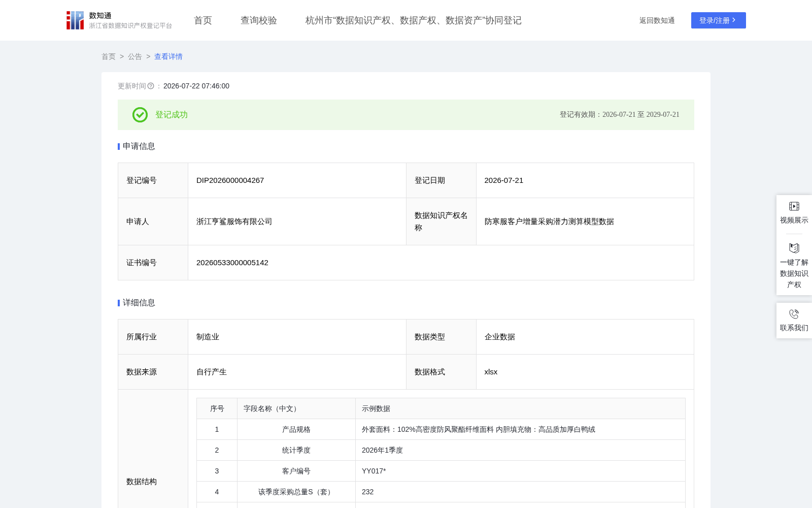The height and width of the screenshot is (508, 812).
Task: Click the 2026年1季度 sample value
Action: pos(382,450)
